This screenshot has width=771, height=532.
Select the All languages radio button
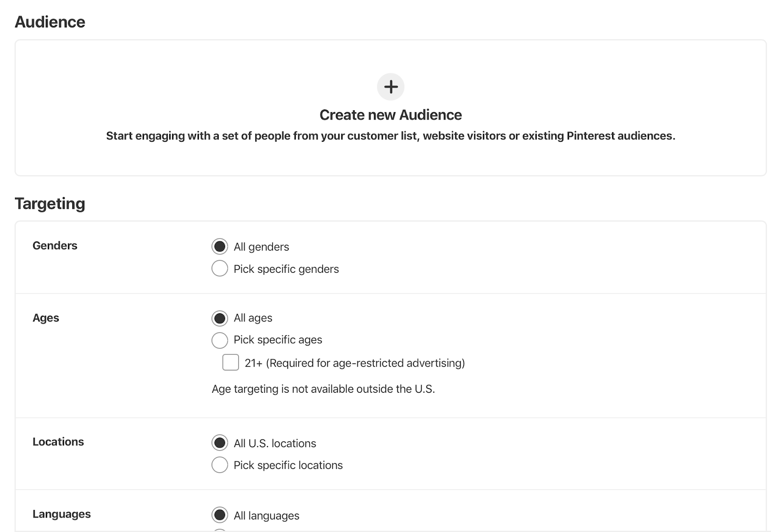click(220, 515)
